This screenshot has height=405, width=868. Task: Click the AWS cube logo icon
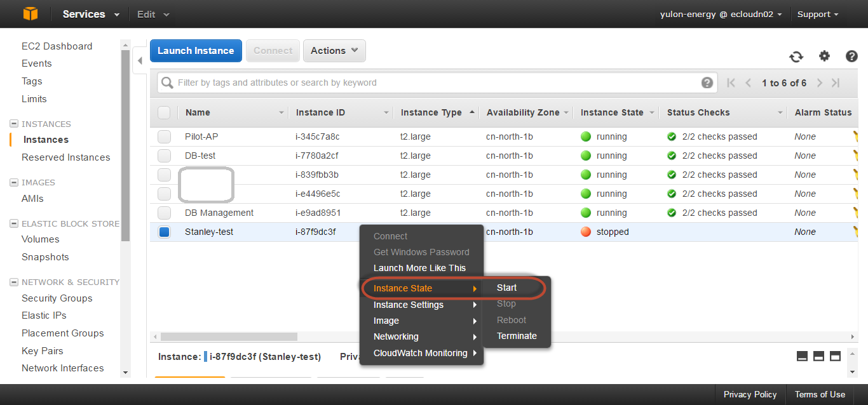pos(30,14)
